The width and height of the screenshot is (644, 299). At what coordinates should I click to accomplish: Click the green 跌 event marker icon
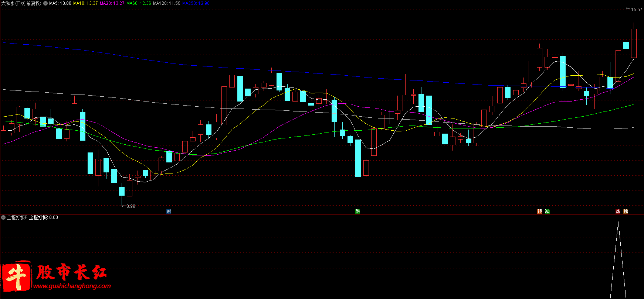tap(357, 211)
